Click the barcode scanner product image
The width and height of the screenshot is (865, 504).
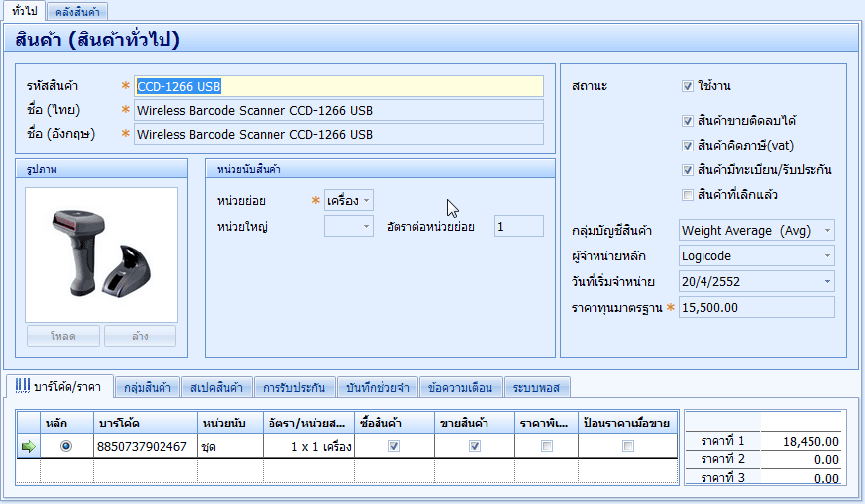click(x=102, y=253)
